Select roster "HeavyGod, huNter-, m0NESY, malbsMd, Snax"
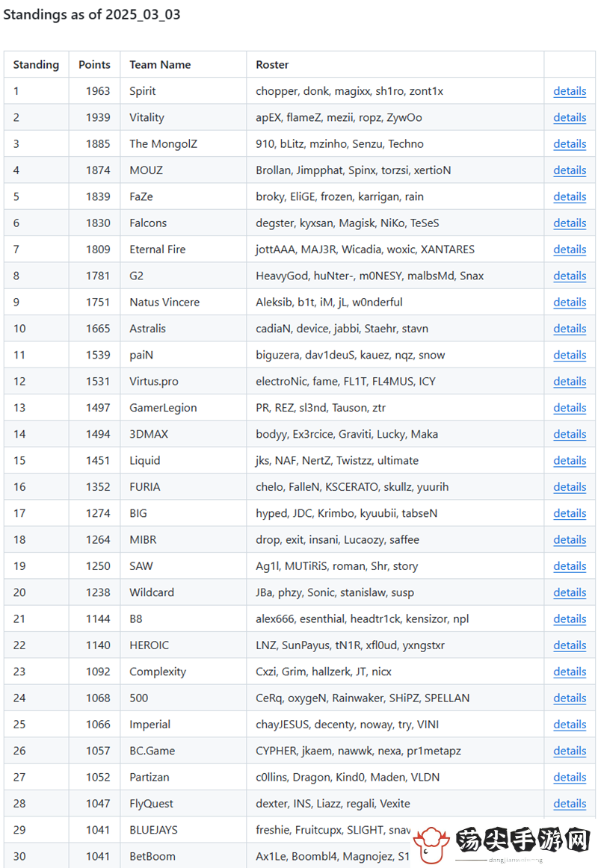This screenshot has width=598, height=868. (x=370, y=276)
